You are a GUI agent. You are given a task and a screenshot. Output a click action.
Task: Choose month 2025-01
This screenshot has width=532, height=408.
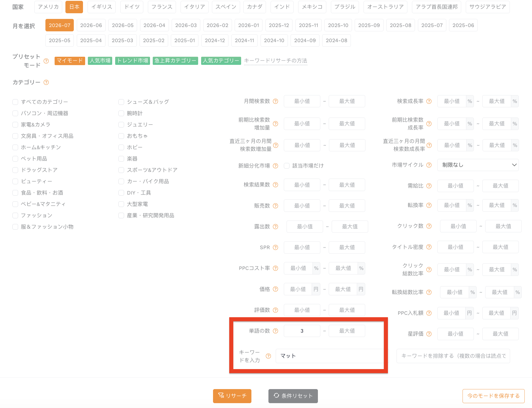point(185,41)
